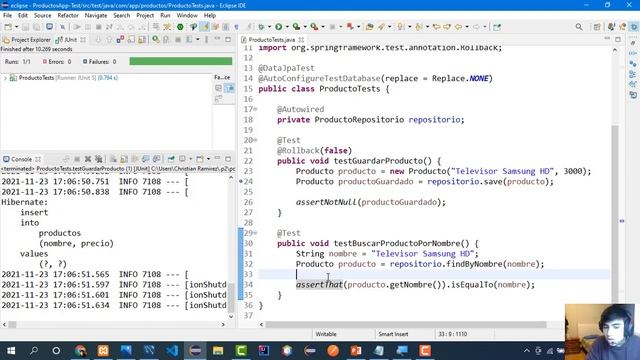640x360 pixels.
Task: Click the marker beside line 24
Action: (241, 182)
